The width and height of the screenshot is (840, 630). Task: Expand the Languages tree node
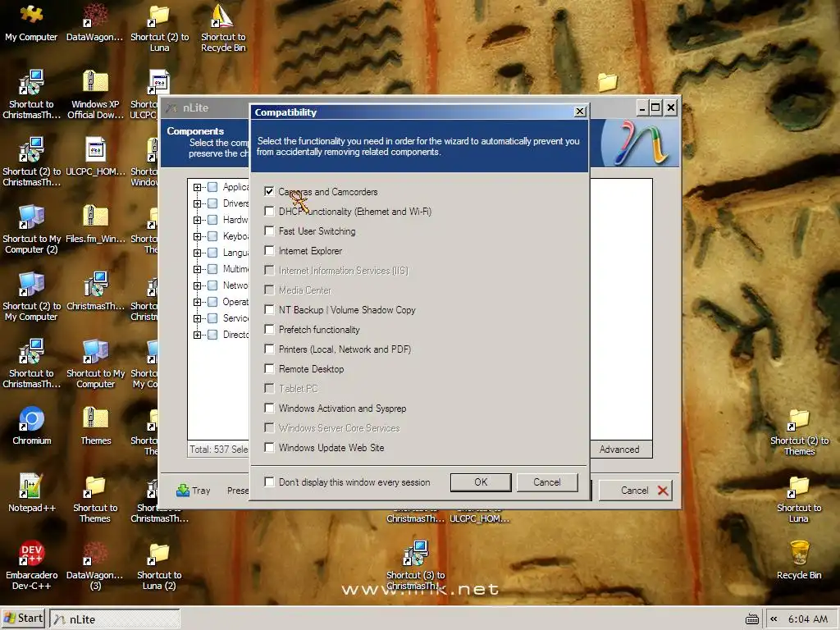point(197,253)
